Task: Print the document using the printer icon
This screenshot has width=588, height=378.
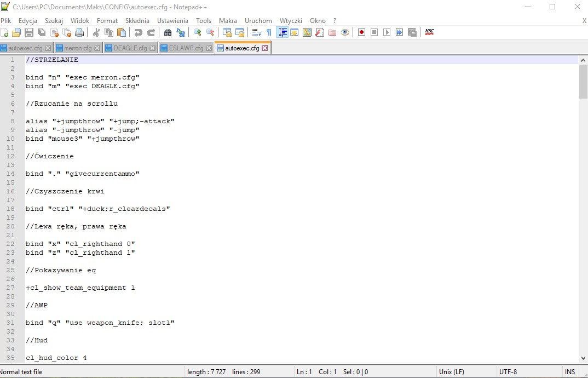Action: pyautogui.click(x=79, y=33)
